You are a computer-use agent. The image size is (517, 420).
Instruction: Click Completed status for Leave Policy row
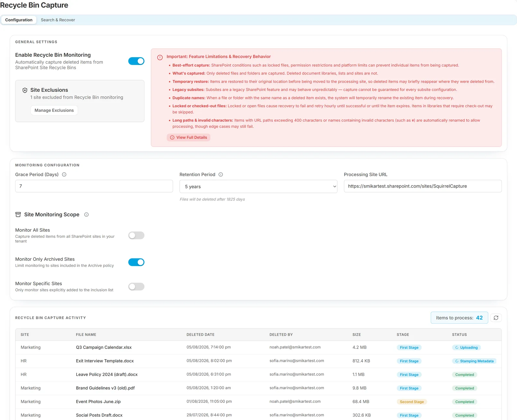pyautogui.click(x=465, y=375)
